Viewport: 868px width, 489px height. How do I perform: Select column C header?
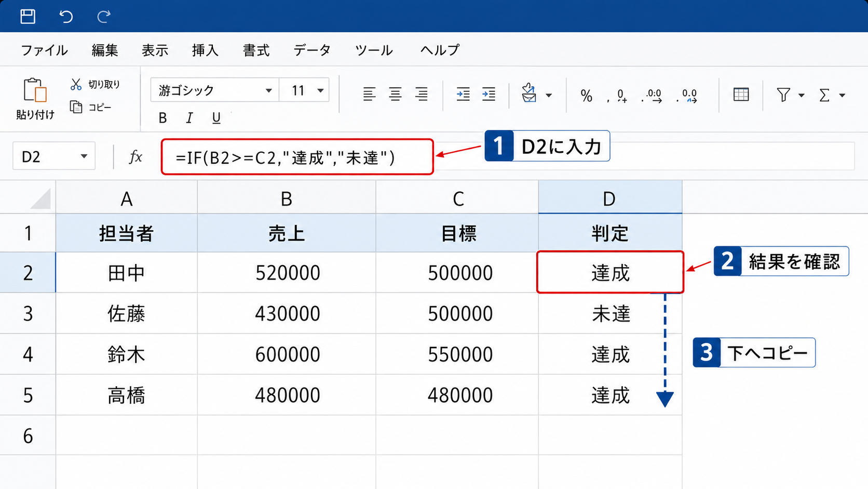458,198
